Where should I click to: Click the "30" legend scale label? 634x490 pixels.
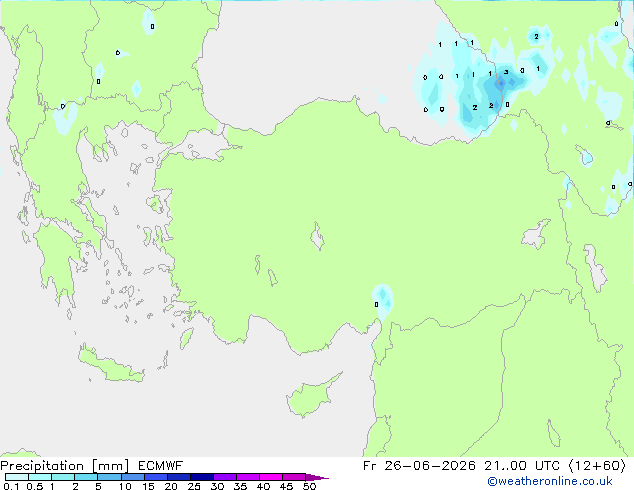217,486
